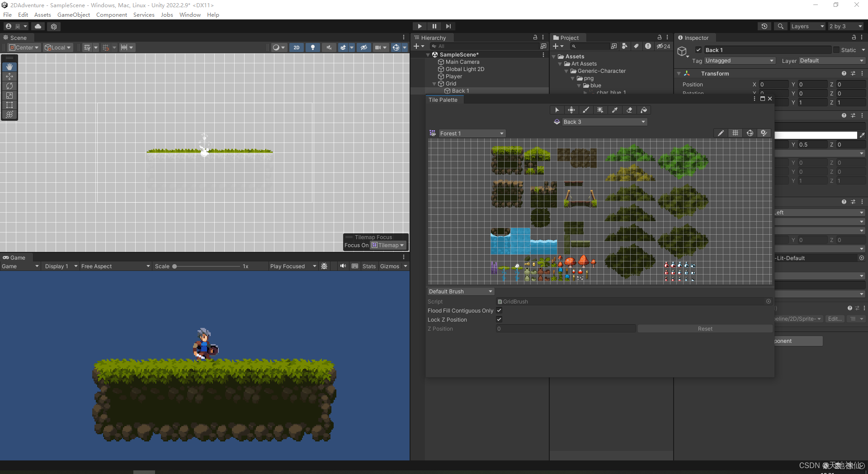Toggle Scene hidden objects visibility eye
The width and height of the screenshot is (868, 474).
click(x=363, y=47)
